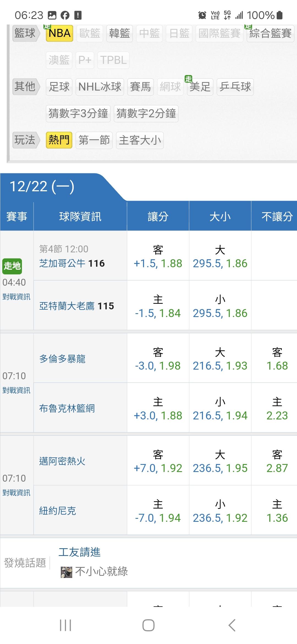Pick the 客 +1.5, 1.88 spread odds
The image size is (297, 644).
pyautogui.click(x=158, y=256)
